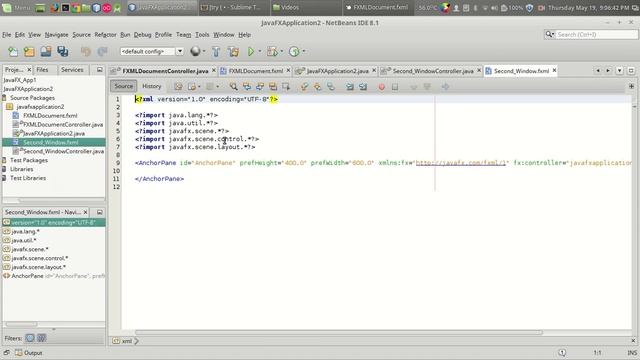
Task: Switch to FXMLDocumentController.java tab
Action: click(165, 71)
